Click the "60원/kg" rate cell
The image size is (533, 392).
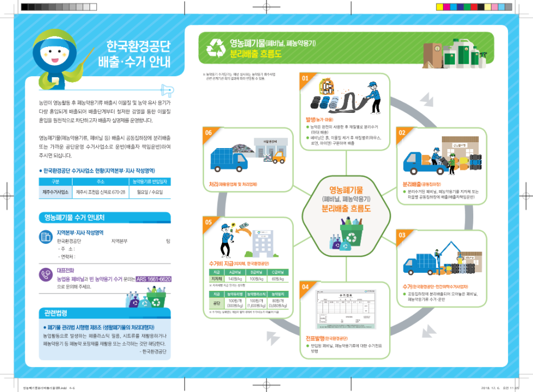pyautogui.click(x=278, y=279)
